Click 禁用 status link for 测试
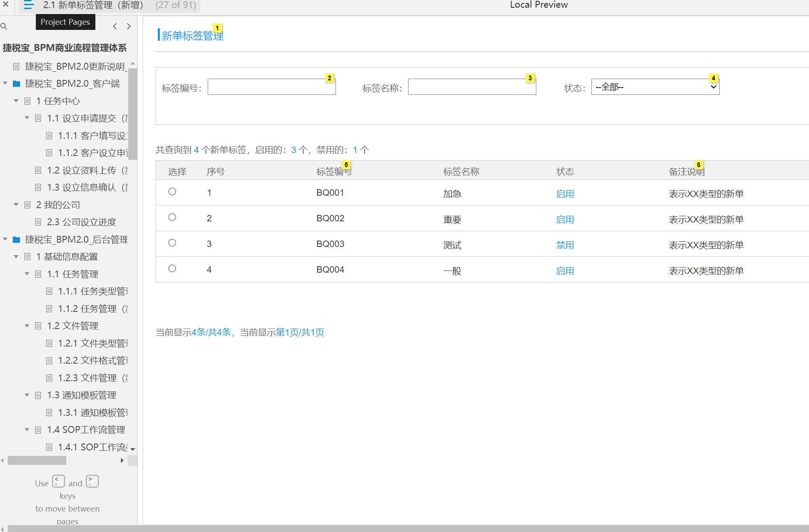This screenshot has width=809, height=532. click(x=565, y=245)
